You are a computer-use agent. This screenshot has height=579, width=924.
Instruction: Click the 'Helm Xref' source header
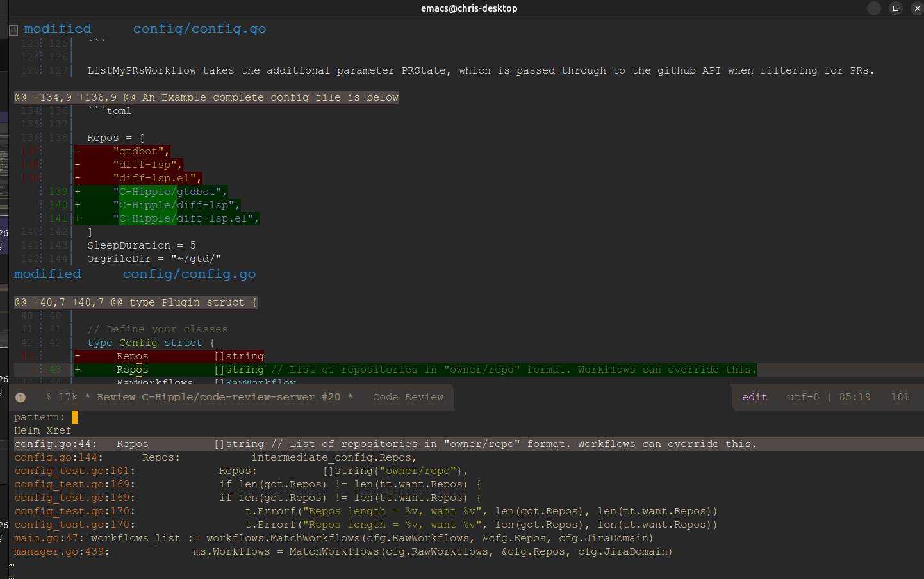tap(43, 430)
